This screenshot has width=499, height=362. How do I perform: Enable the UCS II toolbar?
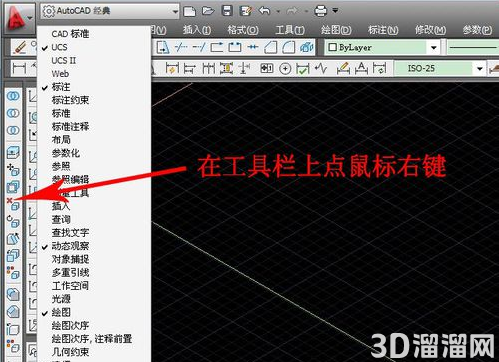(x=94, y=61)
